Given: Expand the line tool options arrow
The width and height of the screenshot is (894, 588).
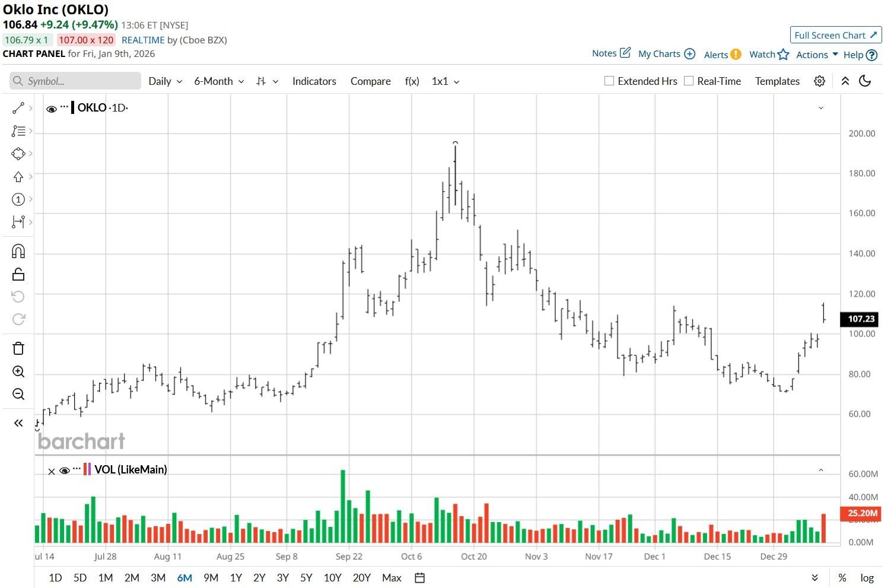Looking at the screenshot, I should pyautogui.click(x=31, y=108).
